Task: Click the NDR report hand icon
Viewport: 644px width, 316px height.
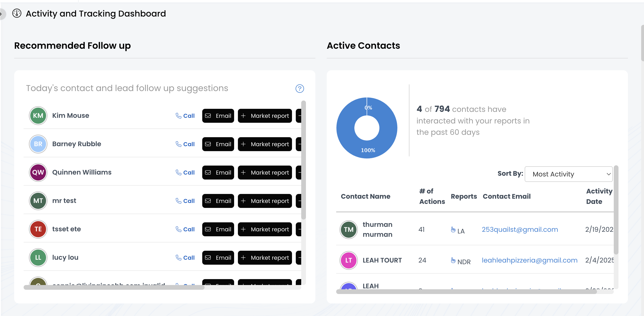Action: pyautogui.click(x=453, y=260)
